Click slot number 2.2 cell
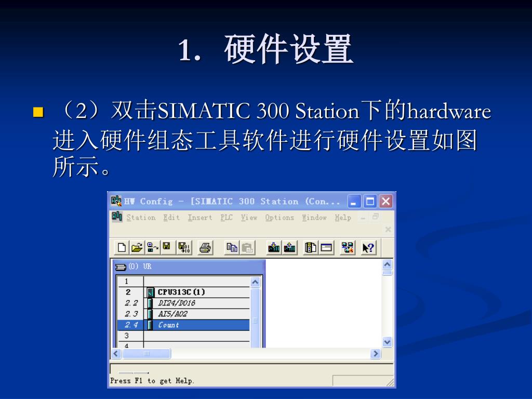 coord(131,303)
